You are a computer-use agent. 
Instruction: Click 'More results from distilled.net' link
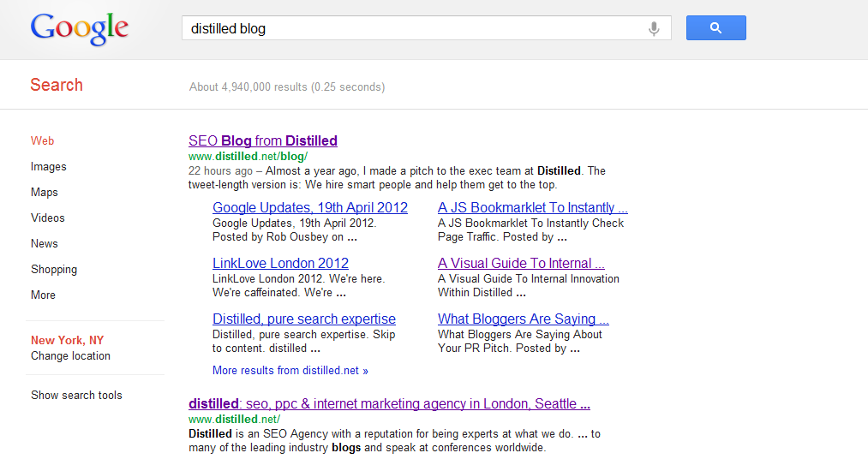(290, 370)
